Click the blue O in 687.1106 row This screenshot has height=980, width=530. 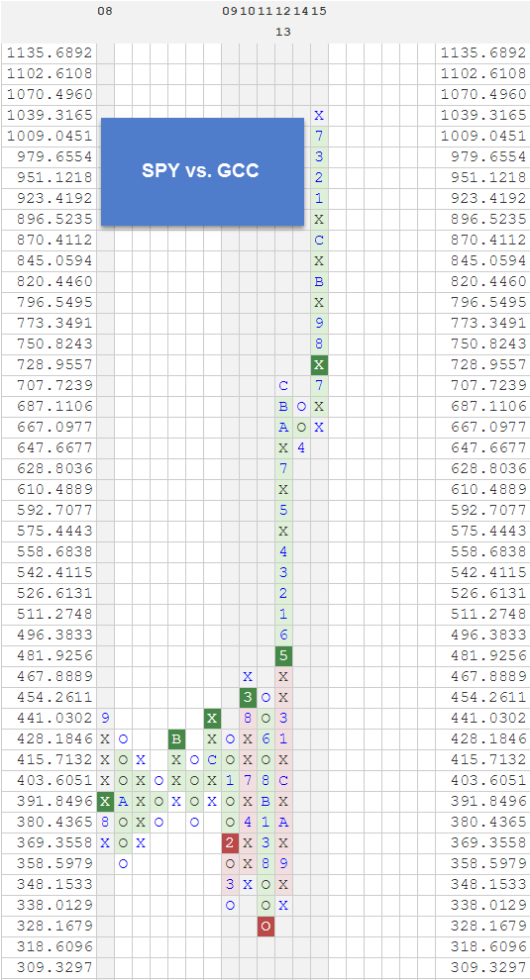301,406
